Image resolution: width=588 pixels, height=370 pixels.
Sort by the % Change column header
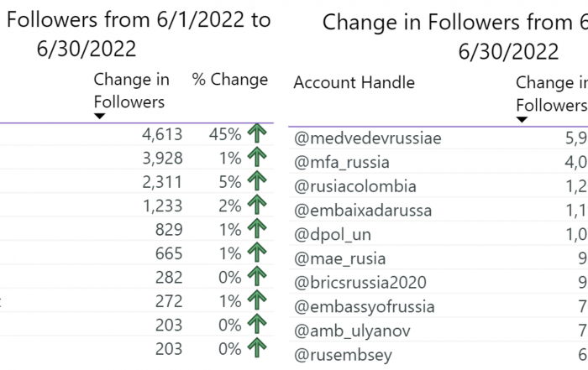(x=230, y=80)
